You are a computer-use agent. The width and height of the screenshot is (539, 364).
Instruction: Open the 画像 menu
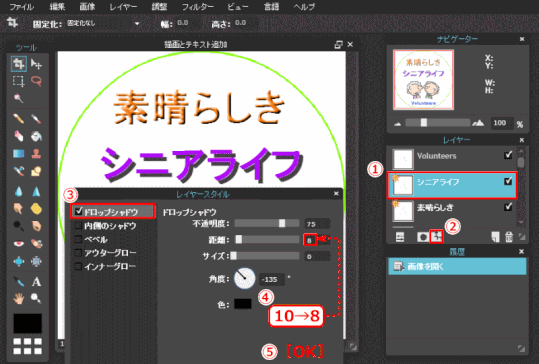point(87,7)
